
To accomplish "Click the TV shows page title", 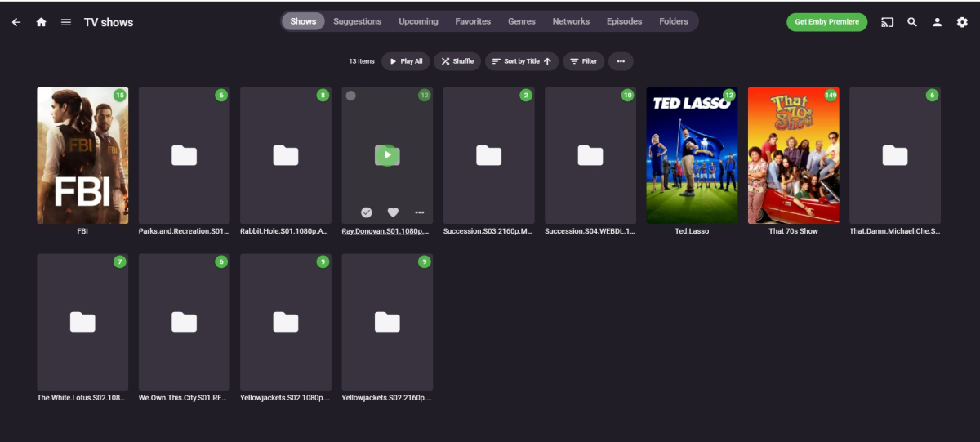I will coord(109,22).
